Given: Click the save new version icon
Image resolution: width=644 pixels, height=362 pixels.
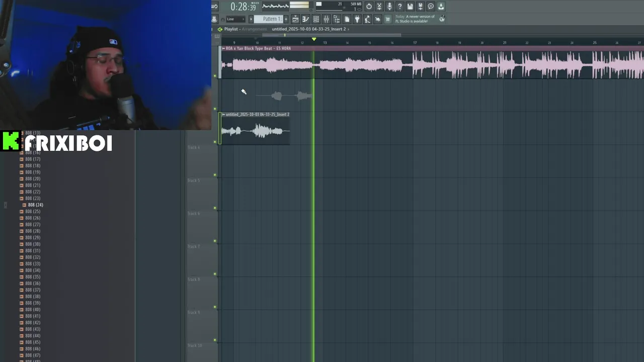Looking at the screenshot, I should [x=420, y=7].
